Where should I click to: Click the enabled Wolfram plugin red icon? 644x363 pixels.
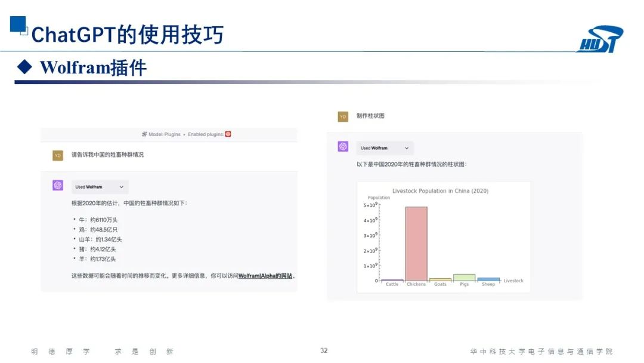pyautogui.click(x=228, y=134)
